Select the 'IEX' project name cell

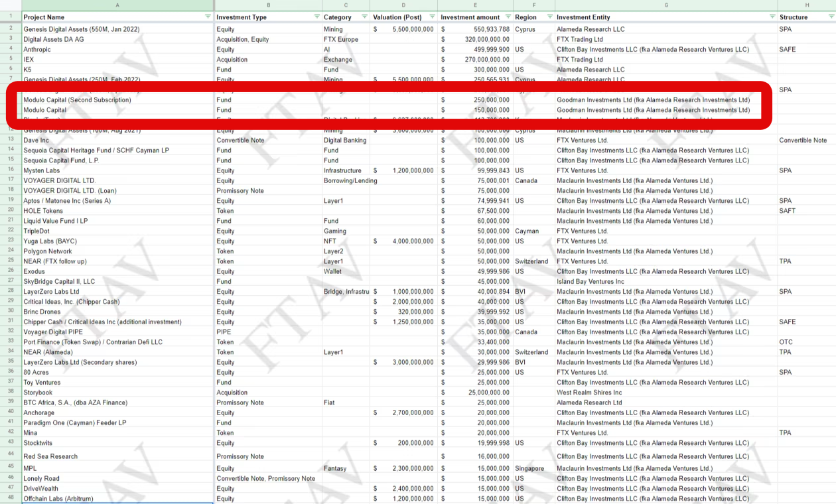(117, 60)
